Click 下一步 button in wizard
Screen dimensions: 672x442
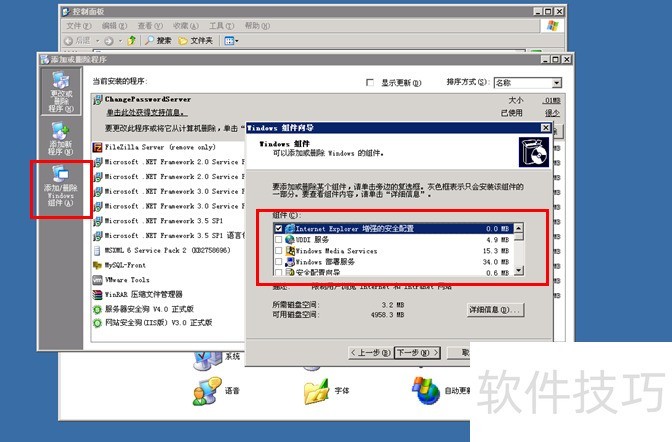(x=417, y=353)
